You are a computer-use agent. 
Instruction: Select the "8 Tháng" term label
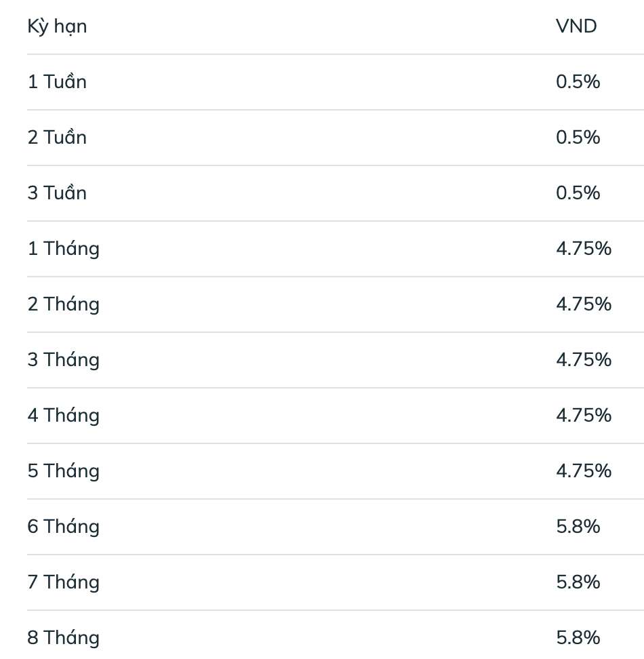pos(63,638)
